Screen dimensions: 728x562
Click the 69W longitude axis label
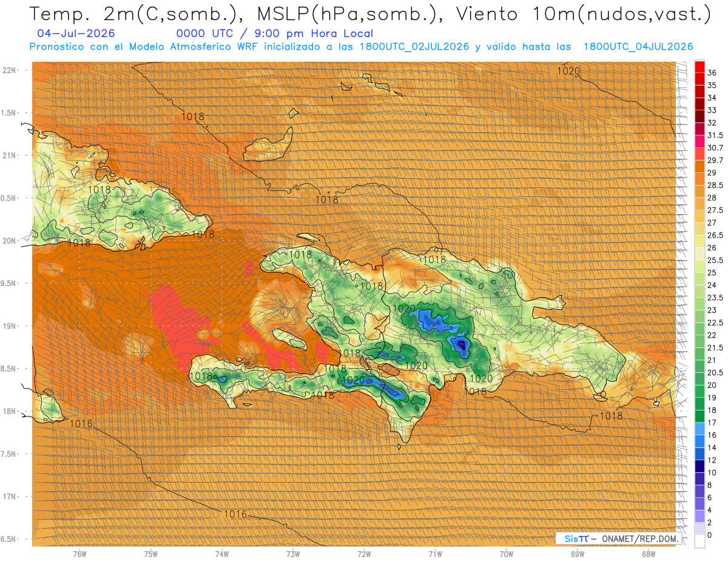point(578,554)
